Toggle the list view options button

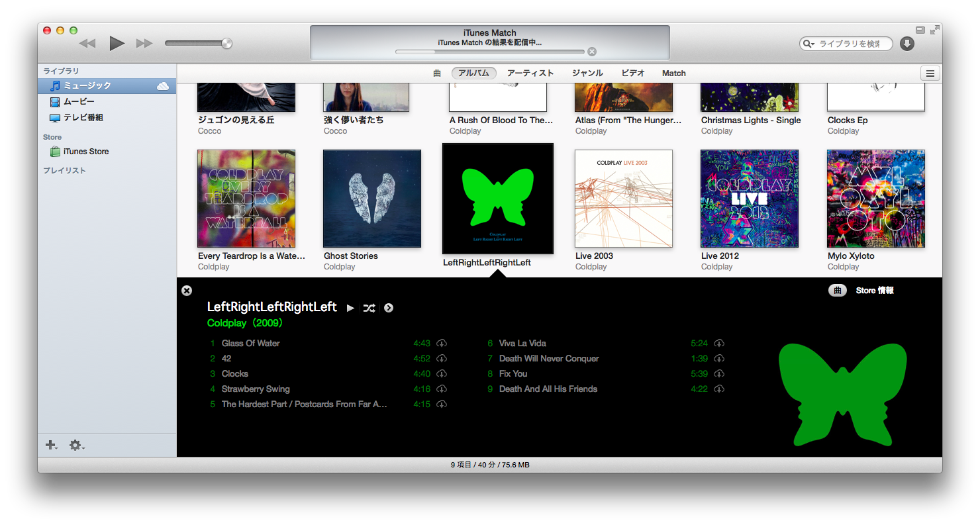tap(930, 73)
